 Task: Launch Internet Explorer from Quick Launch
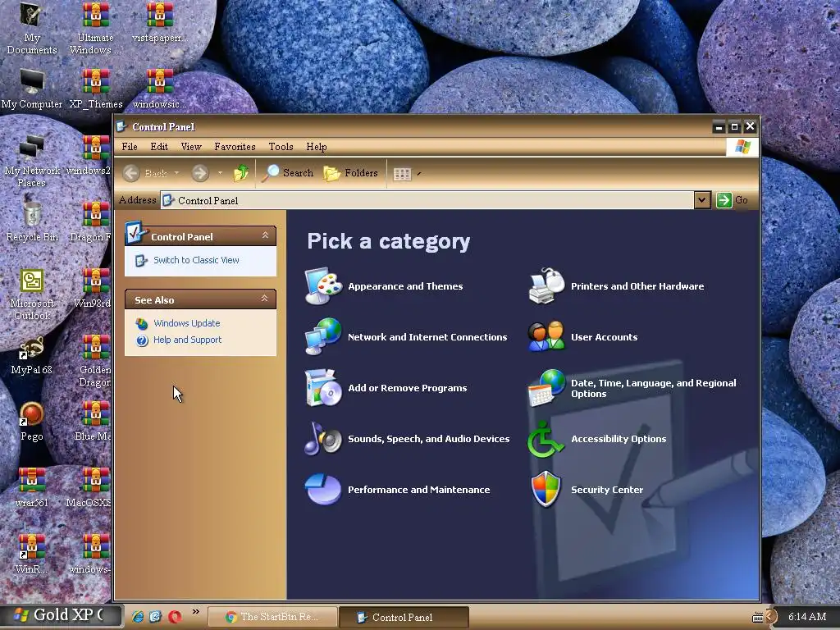tap(138, 617)
